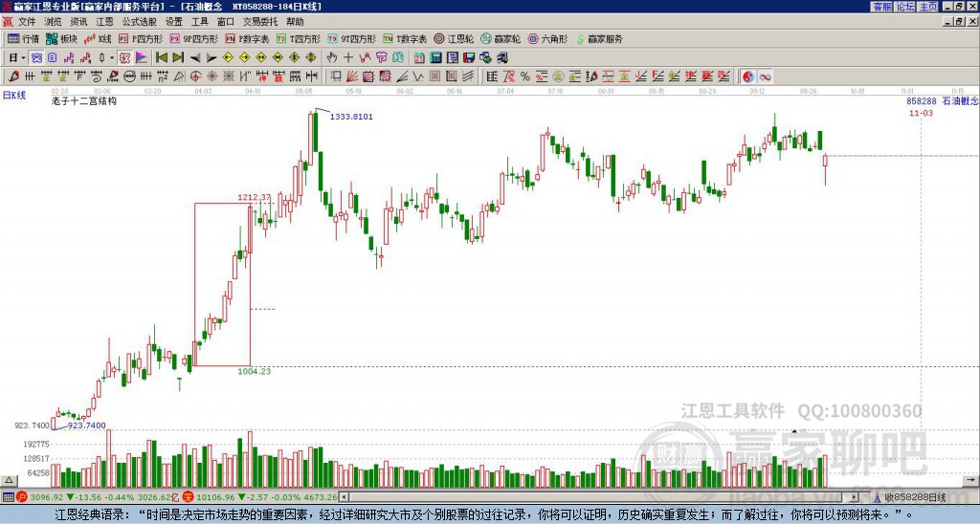This screenshot has width=980, height=524.
Task: Click the gold circled 金 icon
Action: point(558,76)
